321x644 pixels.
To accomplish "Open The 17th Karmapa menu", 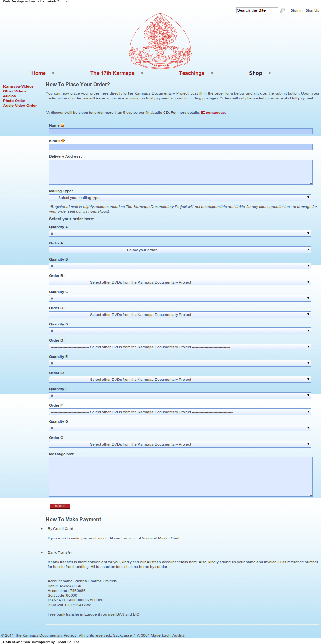I will [112, 73].
